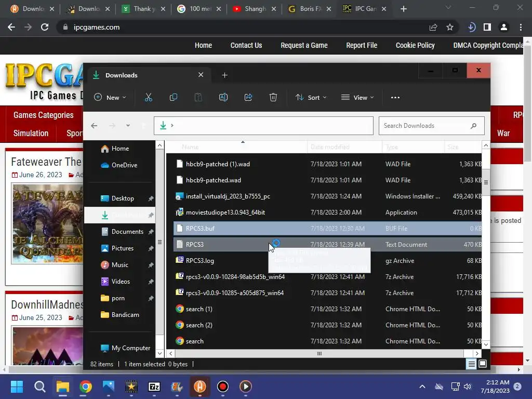The width and height of the screenshot is (532, 399).
Task: Open Documents in Explorer sidebar
Action: coord(120,232)
